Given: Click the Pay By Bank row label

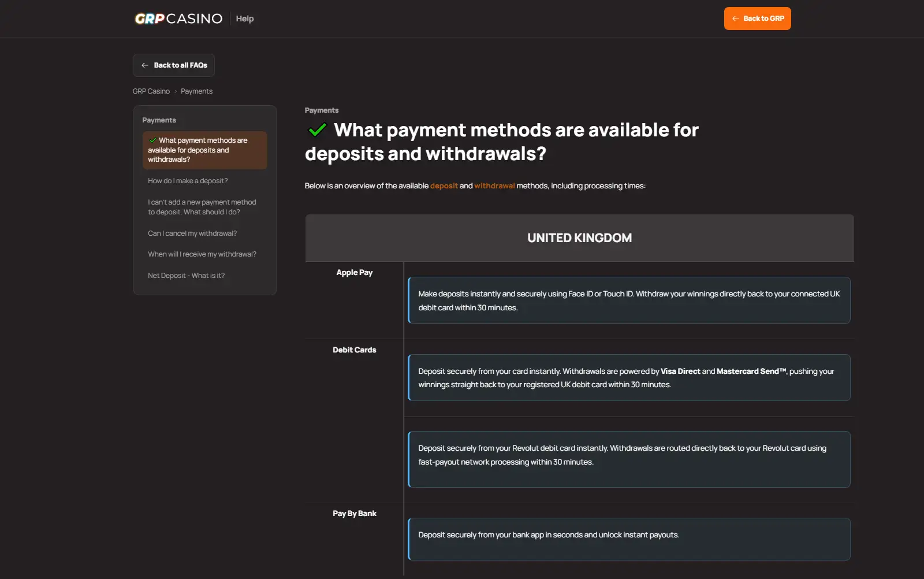Looking at the screenshot, I should coord(355,514).
